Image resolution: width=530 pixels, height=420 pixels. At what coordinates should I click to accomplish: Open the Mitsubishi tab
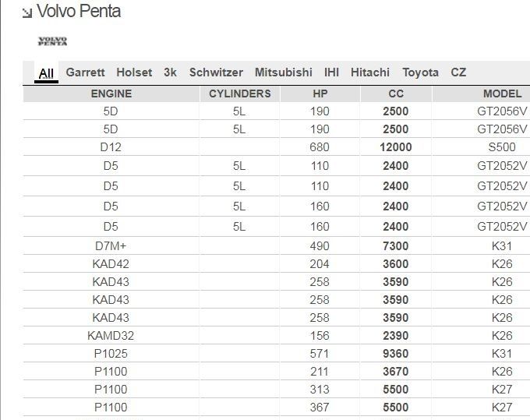point(283,72)
